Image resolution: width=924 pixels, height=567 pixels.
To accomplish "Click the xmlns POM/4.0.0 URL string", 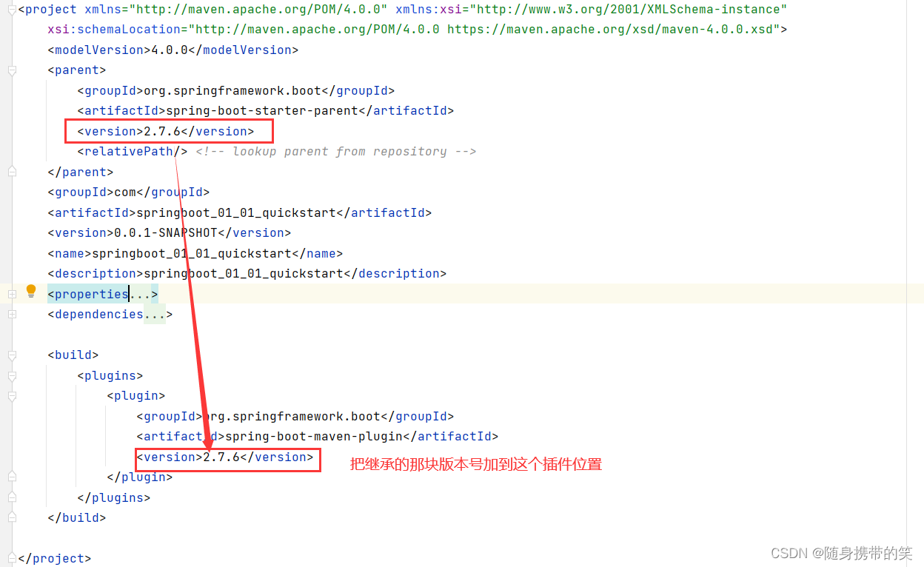I will tap(258, 10).
